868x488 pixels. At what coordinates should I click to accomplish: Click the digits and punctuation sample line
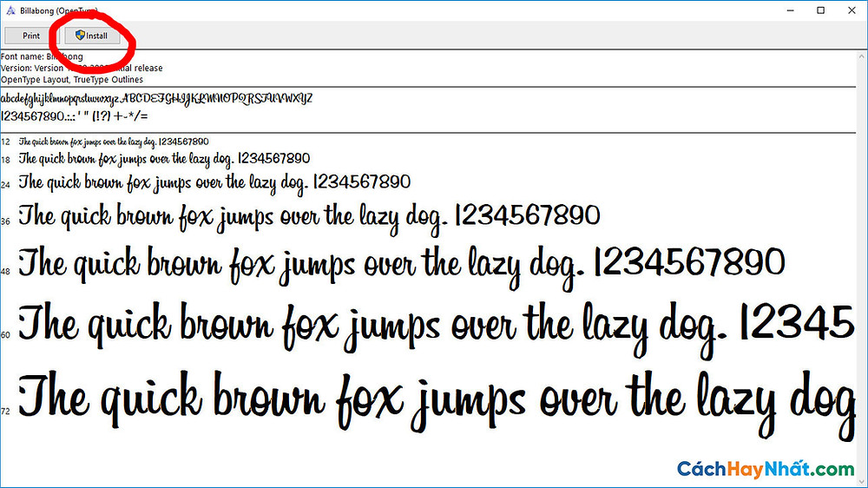coord(74,116)
